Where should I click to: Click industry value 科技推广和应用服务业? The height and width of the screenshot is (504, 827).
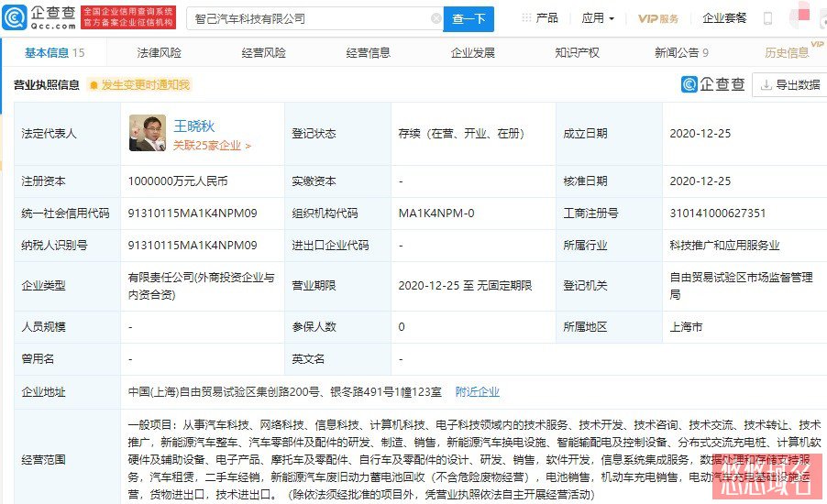(x=724, y=246)
